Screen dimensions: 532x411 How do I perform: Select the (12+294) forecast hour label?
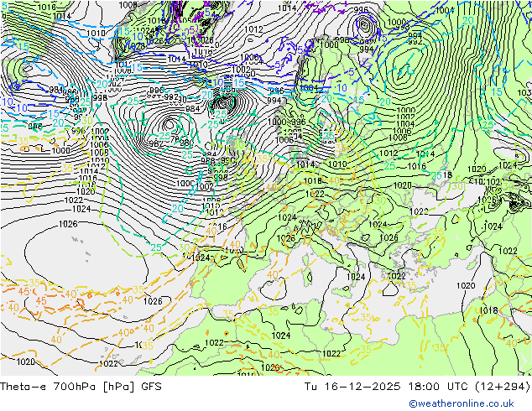pyautogui.click(x=502, y=386)
